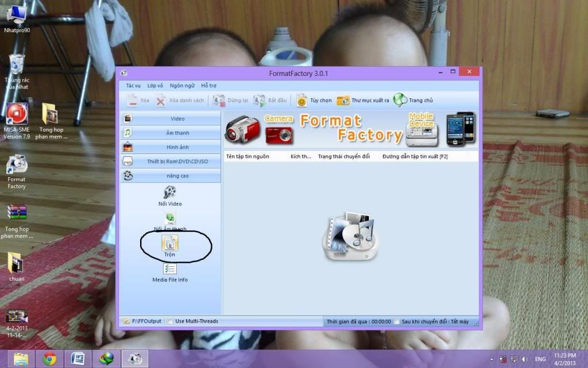
Task: Select the Tong hop phan mem folder icon
Action: pos(51,121)
